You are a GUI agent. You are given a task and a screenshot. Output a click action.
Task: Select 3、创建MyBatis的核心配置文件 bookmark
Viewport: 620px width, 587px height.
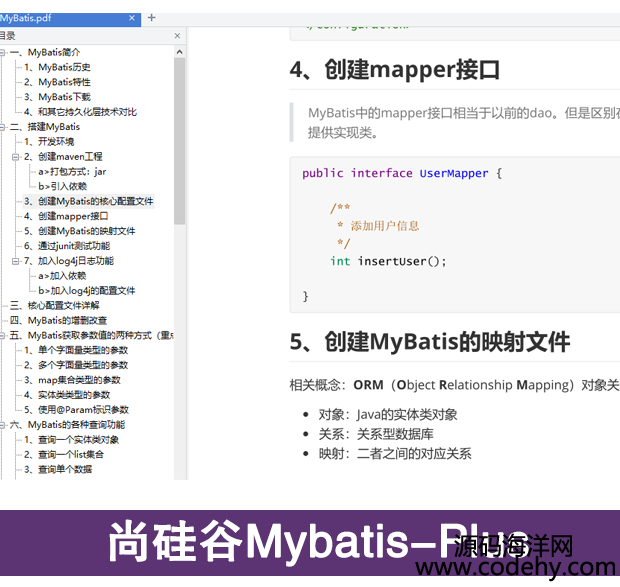[88, 202]
